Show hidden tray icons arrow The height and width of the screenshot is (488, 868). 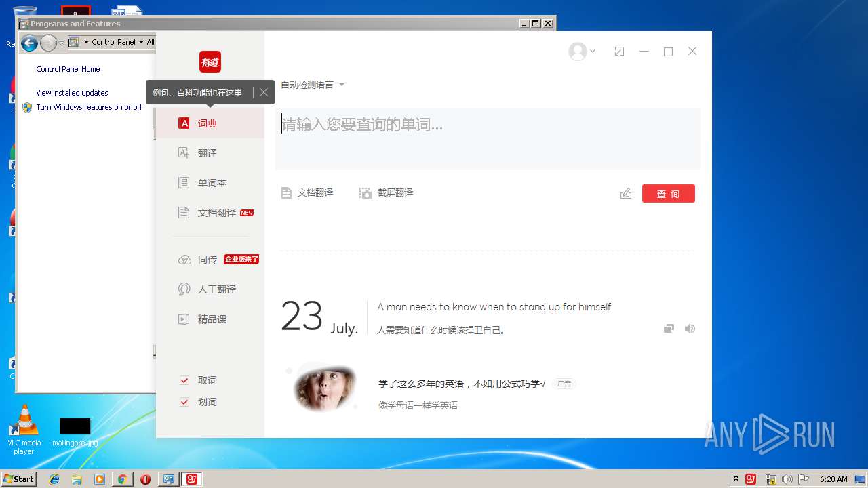click(x=736, y=479)
